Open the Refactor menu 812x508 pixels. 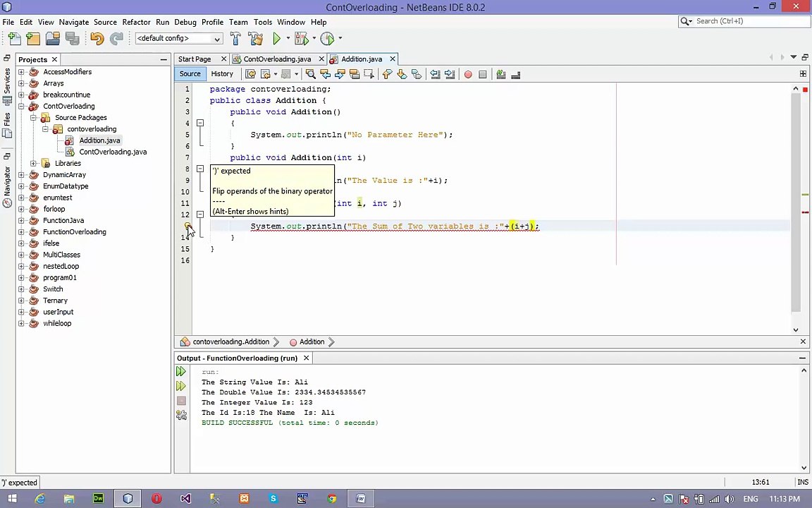point(136,23)
